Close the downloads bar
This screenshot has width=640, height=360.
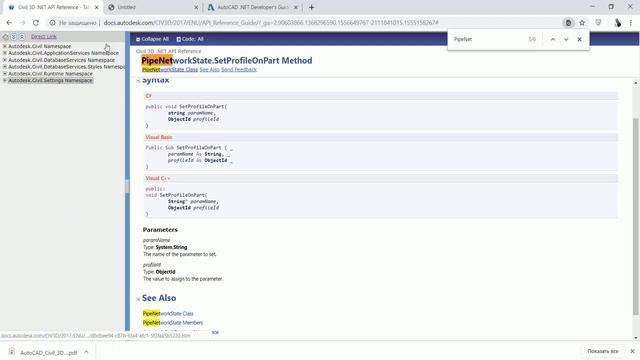(x=632, y=351)
